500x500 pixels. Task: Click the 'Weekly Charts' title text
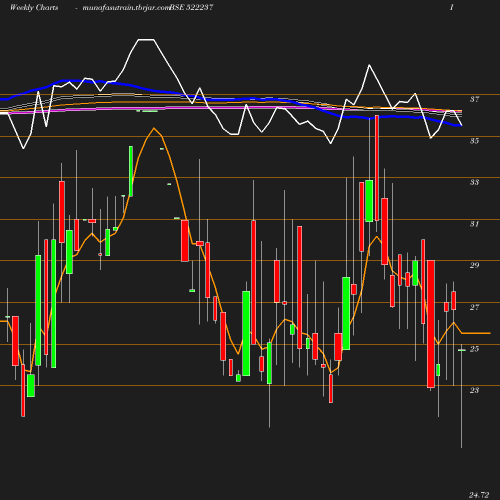click(x=34, y=7)
